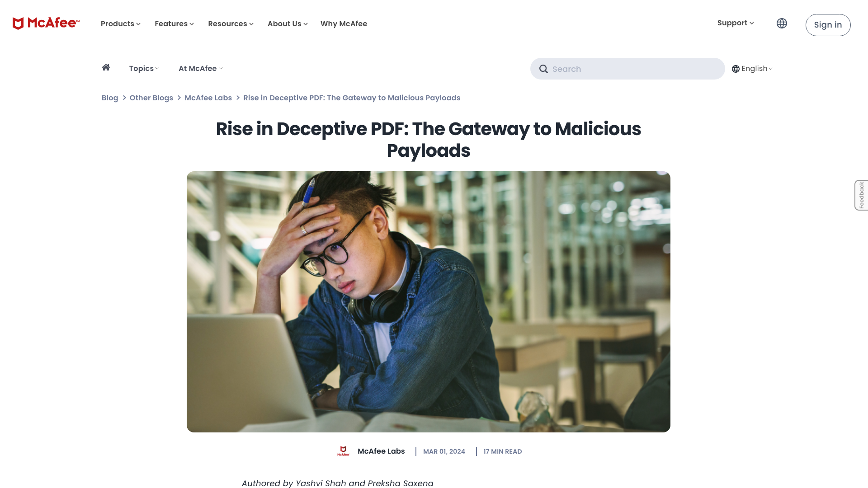Screen dimensions: 868x488
Task: Toggle the Resources dropdown open
Action: click(231, 24)
